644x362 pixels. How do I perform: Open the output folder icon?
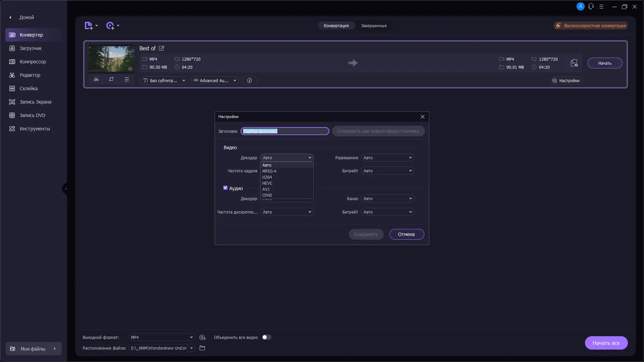coord(202,348)
